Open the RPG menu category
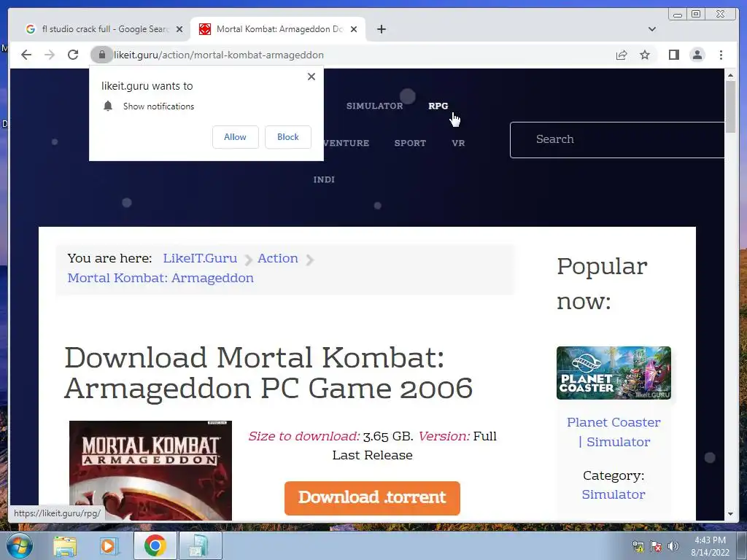 (438, 106)
